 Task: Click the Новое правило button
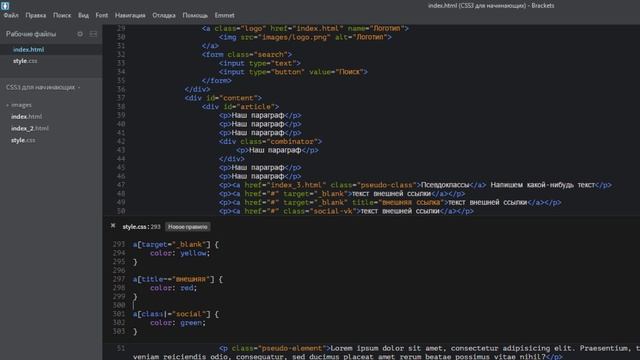click(x=188, y=227)
